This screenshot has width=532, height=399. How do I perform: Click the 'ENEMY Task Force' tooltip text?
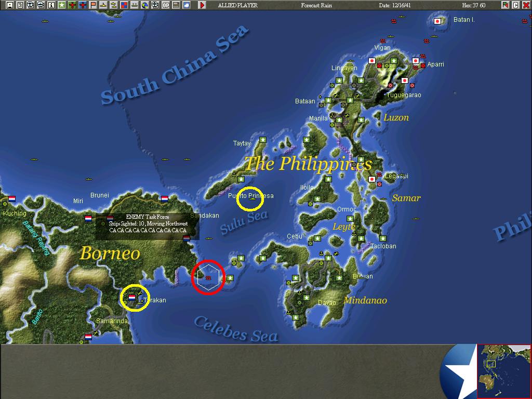pyautogui.click(x=148, y=217)
